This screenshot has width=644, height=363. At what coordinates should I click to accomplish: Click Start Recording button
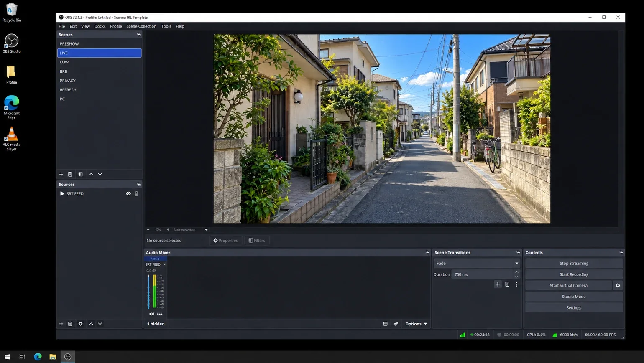point(574,274)
